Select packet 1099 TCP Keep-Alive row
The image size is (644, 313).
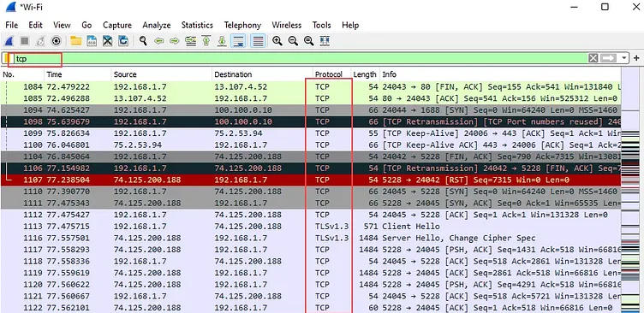coord(311,133)
